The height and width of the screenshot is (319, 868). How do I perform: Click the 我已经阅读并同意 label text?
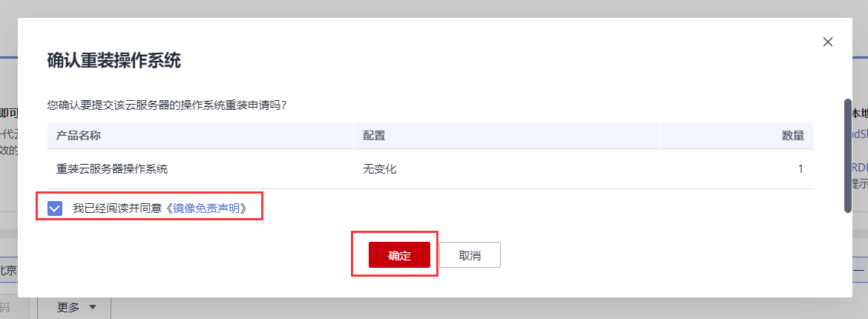[x=118, y=208]
